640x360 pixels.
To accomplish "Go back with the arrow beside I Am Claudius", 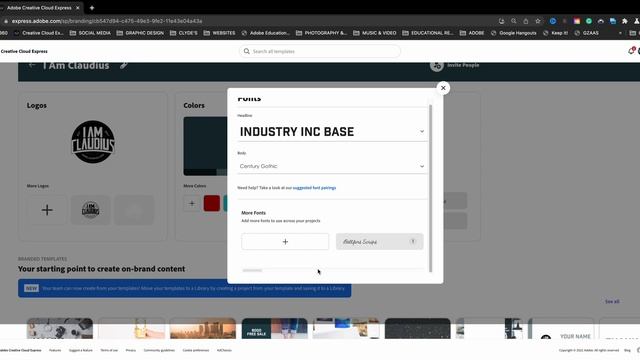I will 32,65.
